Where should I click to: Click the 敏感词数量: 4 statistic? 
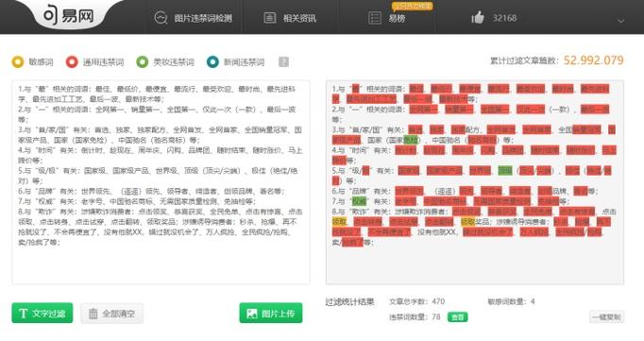click(x=511, y=301)
